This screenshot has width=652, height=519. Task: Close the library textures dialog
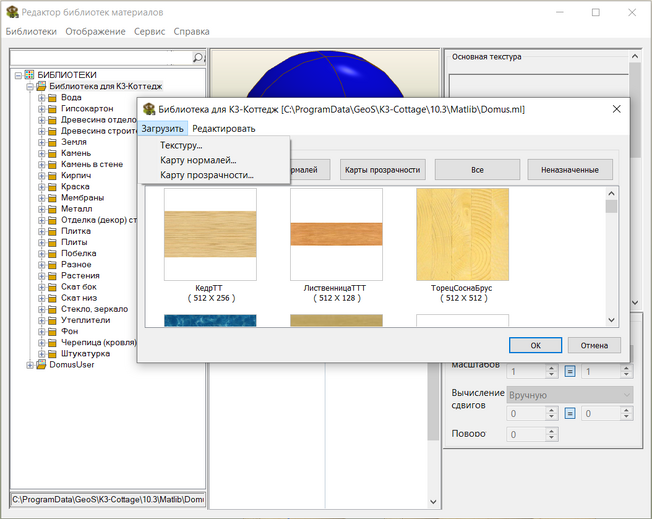point(617,109)
